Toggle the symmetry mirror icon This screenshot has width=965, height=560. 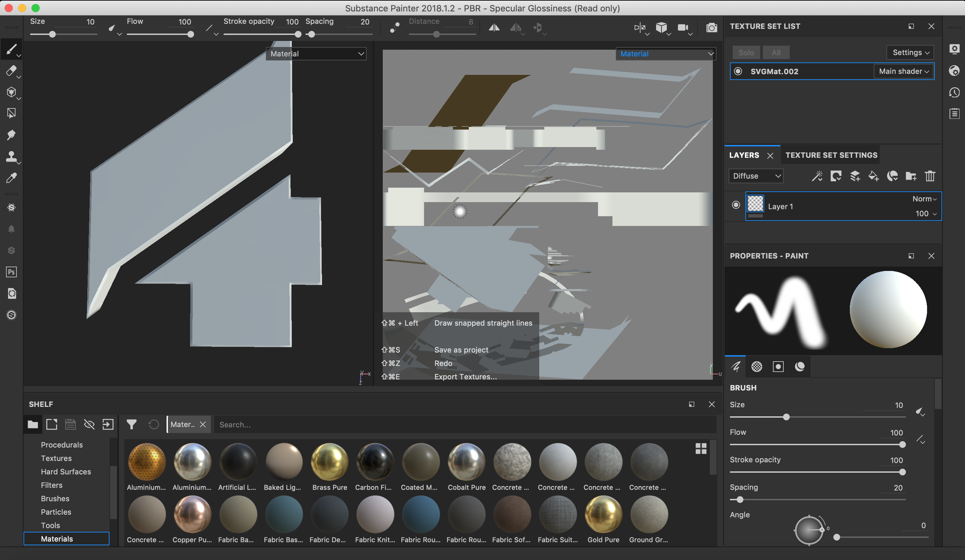(494, 28)
